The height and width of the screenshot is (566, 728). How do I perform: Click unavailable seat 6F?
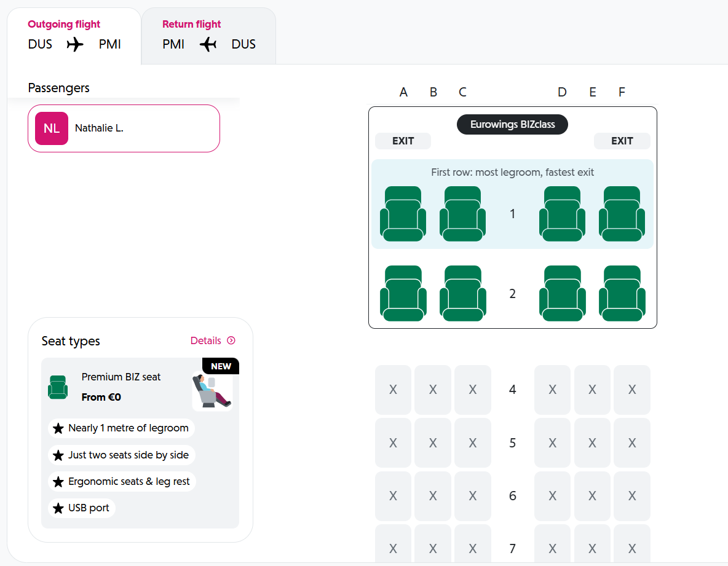tap(632, 496)
